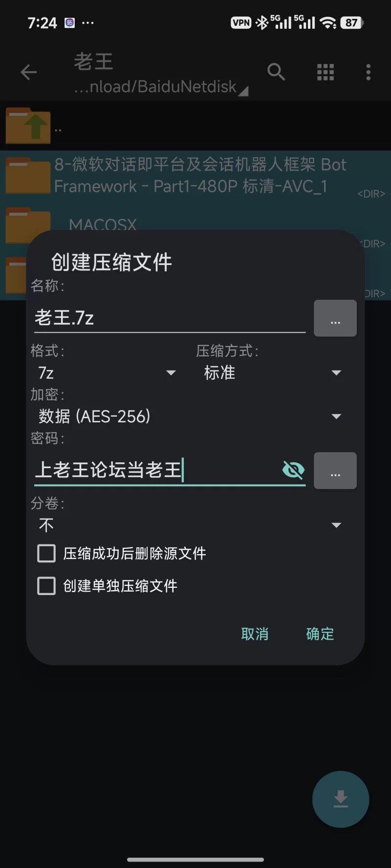
Task: Enable 压缩成功后删除源文件 checkbox
Action: [46, 553]
